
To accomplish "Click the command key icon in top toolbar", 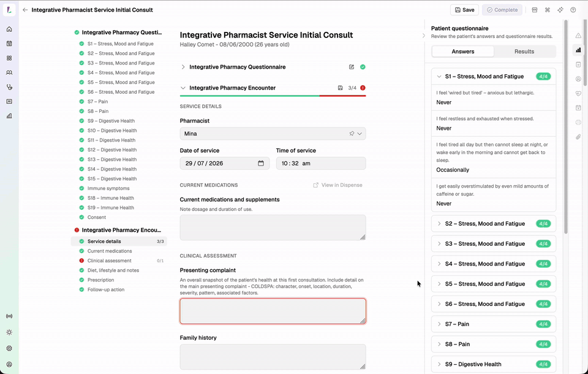I will click(547, 10).
